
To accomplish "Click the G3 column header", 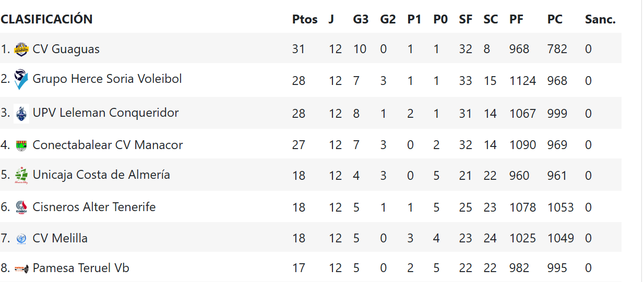I will pos(361,19).
